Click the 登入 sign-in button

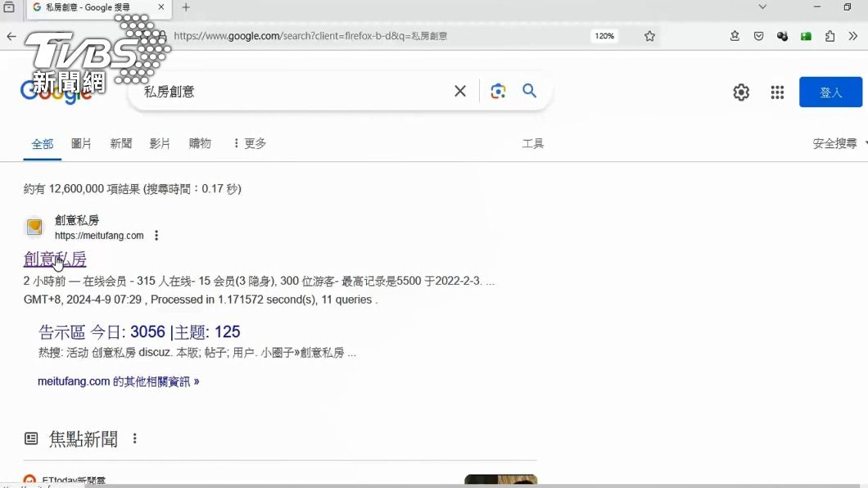click(x=830, y=92)
